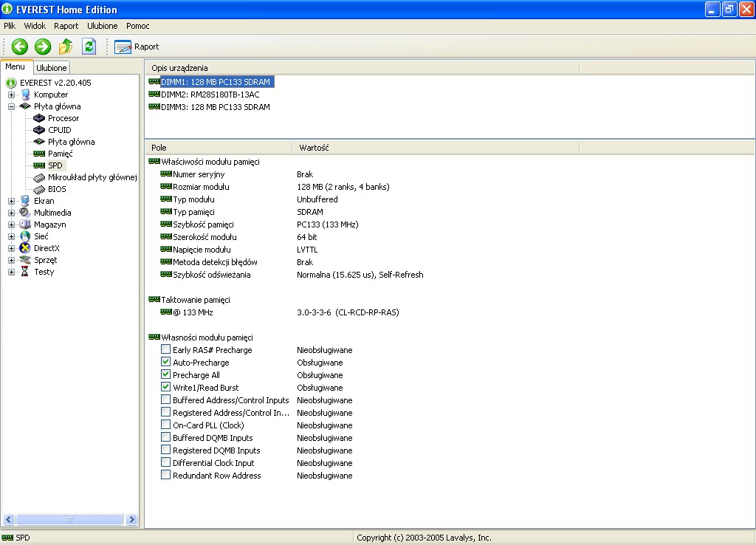This screenshot has height=545, width=756.
Task: Click the tree scrollbar left arrow
Action: 9,519
